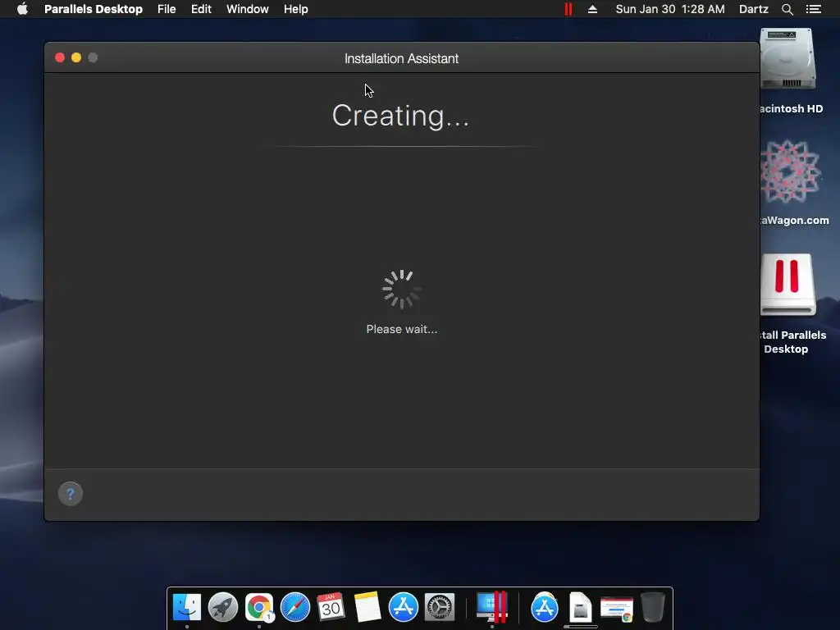This screenshot has height=630, width=840.
Task: Click the 'Creating...' heading
Action: point(400,116)
